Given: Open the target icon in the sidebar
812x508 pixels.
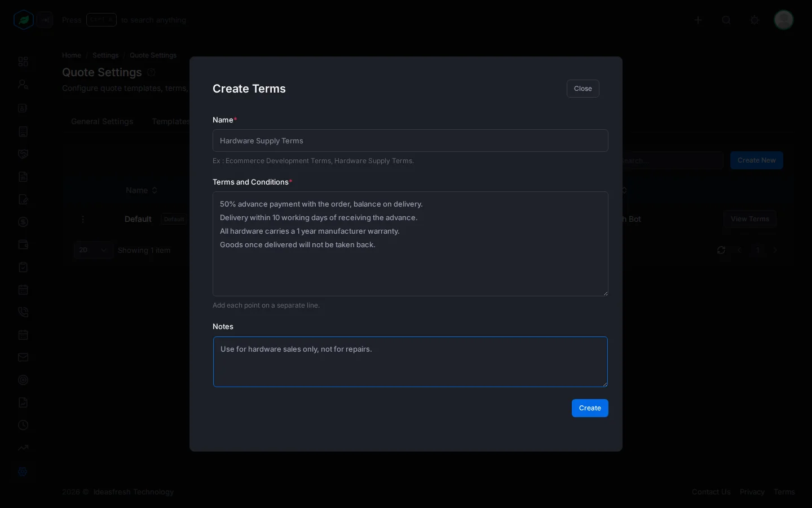Looking at the screenshot, I should [x=23, y=380].
